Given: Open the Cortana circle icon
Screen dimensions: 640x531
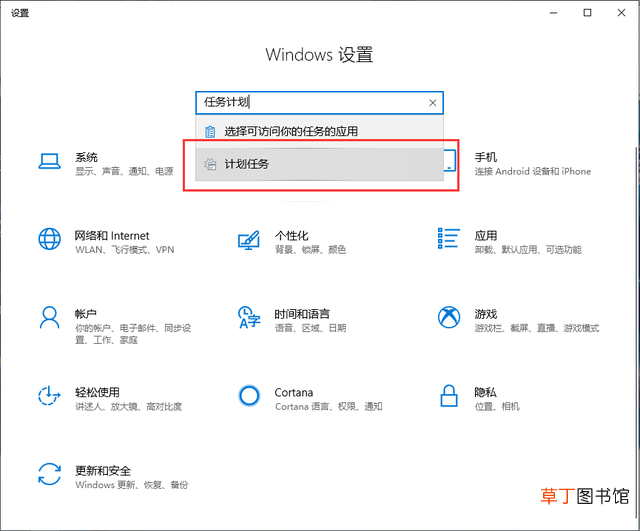Looking at the screenshot, I should point(249,395).
